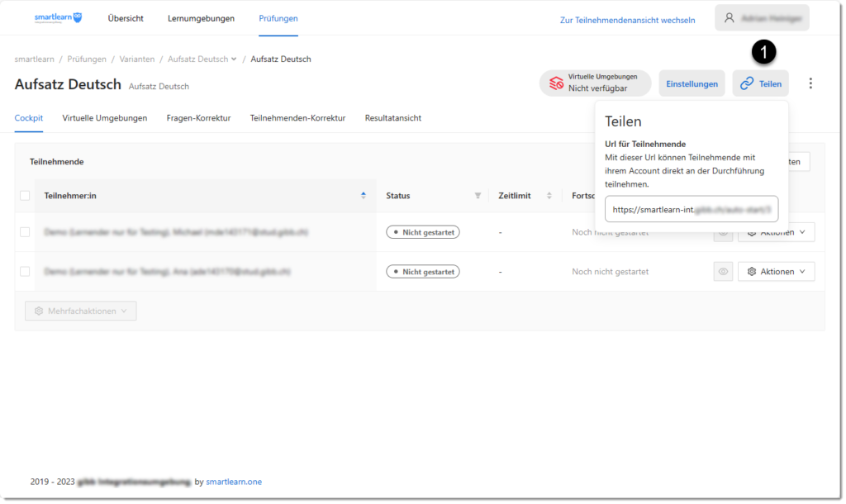Click the Status column filter icon

(478, 196)
